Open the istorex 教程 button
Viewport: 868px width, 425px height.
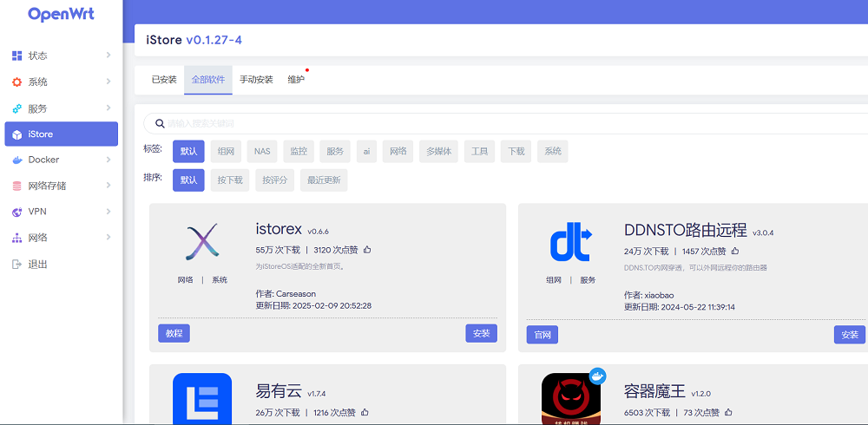coord(174,333)
